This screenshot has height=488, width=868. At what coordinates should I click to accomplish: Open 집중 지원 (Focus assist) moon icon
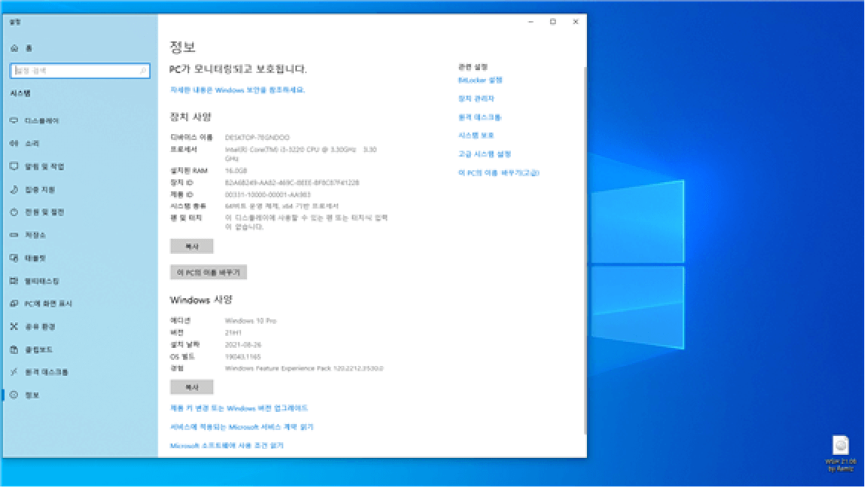tap(14, 190)
